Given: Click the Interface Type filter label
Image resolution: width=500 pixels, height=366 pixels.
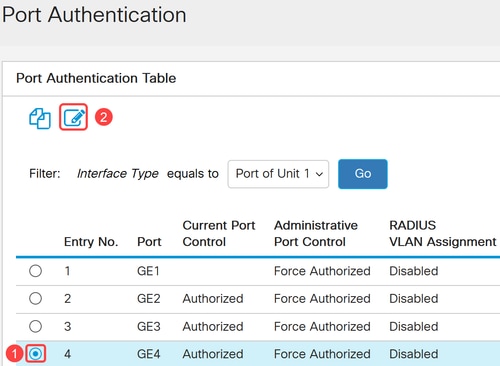Looking at the screenshot, I should point(118,174).
